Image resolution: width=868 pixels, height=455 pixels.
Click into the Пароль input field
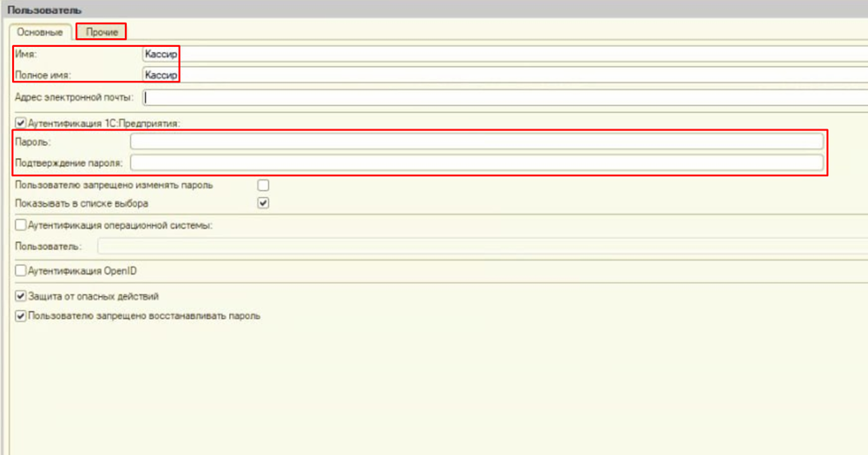pos(476,142)
